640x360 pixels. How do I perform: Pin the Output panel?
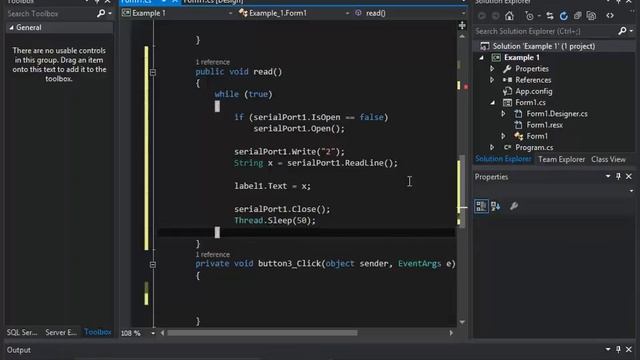click(618, 349)
